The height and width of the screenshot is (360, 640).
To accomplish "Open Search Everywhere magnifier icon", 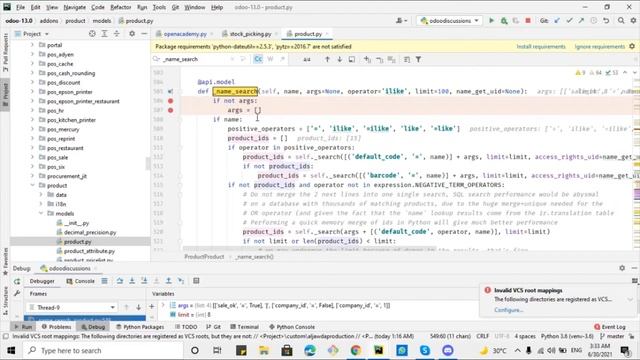I will pyautogui.click(x=621, y=20).
